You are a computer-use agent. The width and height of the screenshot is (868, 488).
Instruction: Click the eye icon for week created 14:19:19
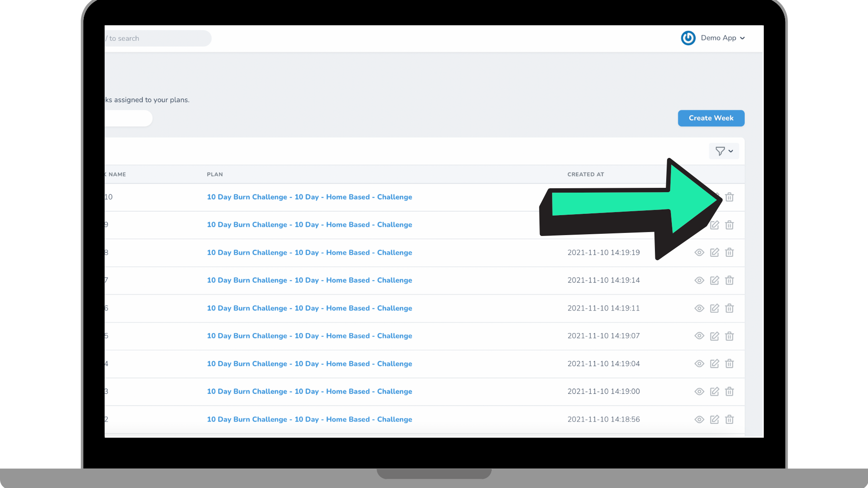pyautogui.click(x=699, y=252)
